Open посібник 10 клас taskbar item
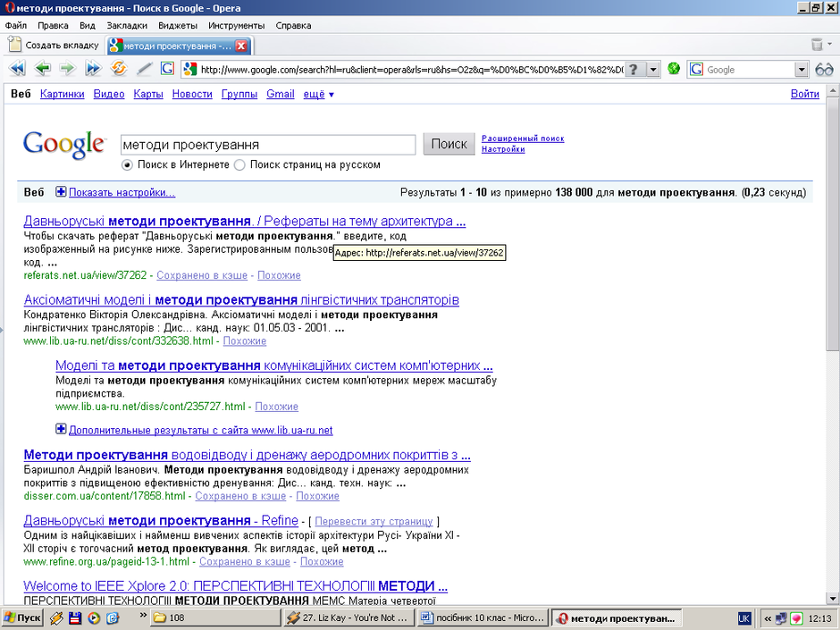Viewport: 840px width, 630px height. pos(483,617)
